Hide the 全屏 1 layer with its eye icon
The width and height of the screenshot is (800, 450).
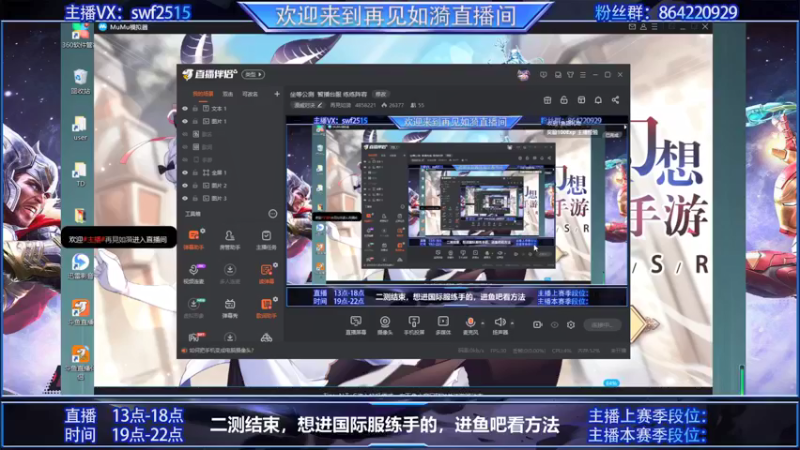(185, 173)
